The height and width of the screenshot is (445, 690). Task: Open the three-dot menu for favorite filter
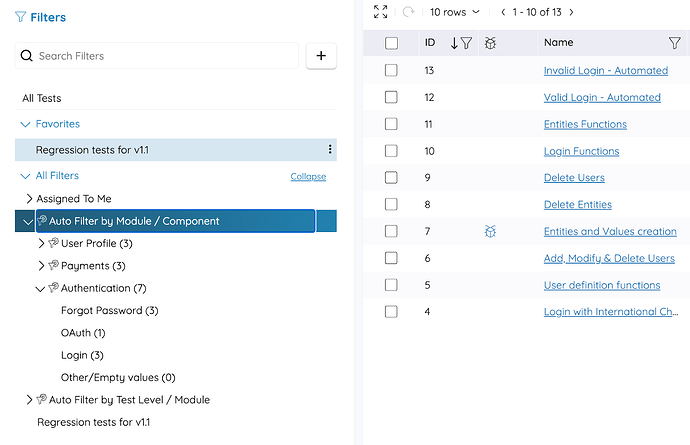tap(330, 150)
